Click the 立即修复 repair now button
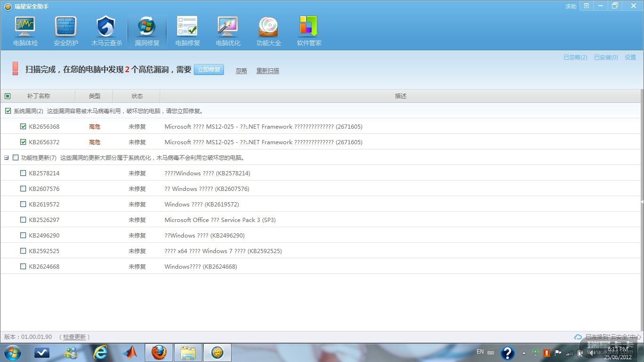Image resolution: width=644 pixels, height=362 pixels. (209, 70)
